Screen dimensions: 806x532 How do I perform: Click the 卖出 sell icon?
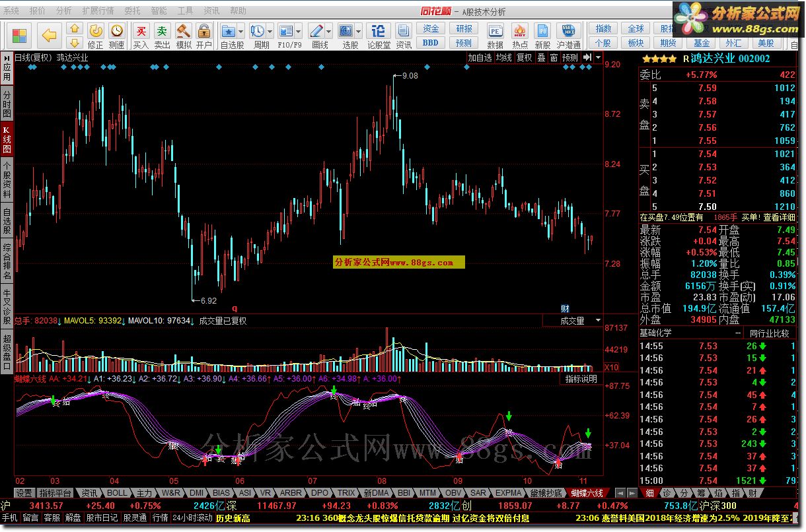[x=162, y=36]
